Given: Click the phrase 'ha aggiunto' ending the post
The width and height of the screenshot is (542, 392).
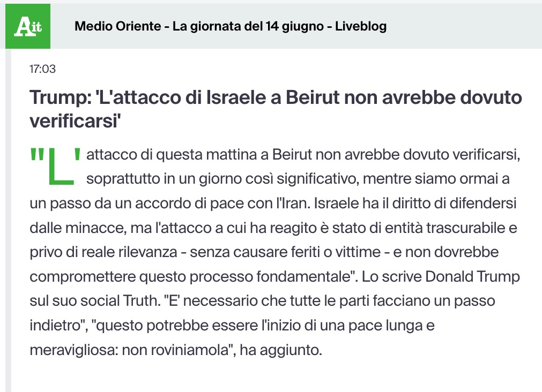Looking at the screenshot, I should [x=280, y=350].
